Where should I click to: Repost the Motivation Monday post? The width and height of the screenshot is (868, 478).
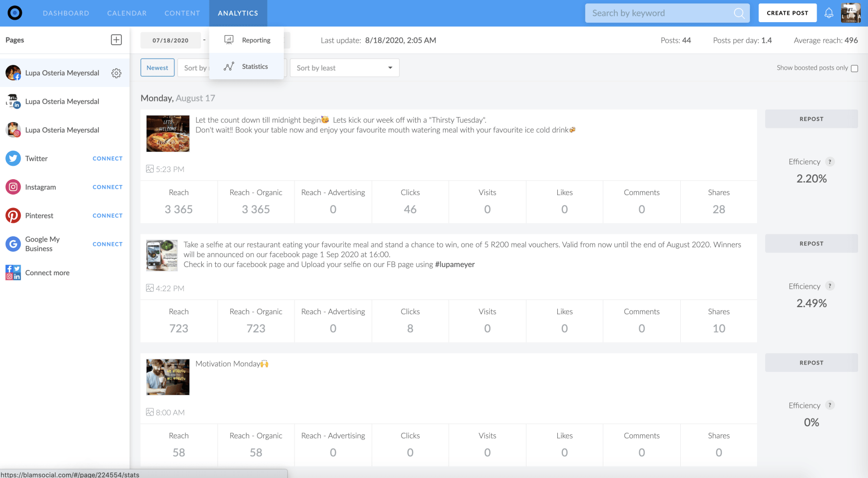coord(811,363)
